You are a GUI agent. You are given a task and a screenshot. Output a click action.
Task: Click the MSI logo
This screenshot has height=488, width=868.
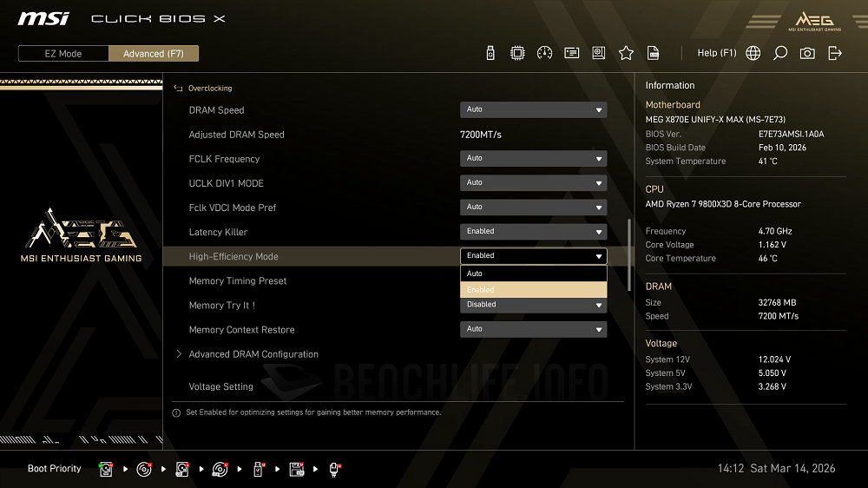[43, 19]
